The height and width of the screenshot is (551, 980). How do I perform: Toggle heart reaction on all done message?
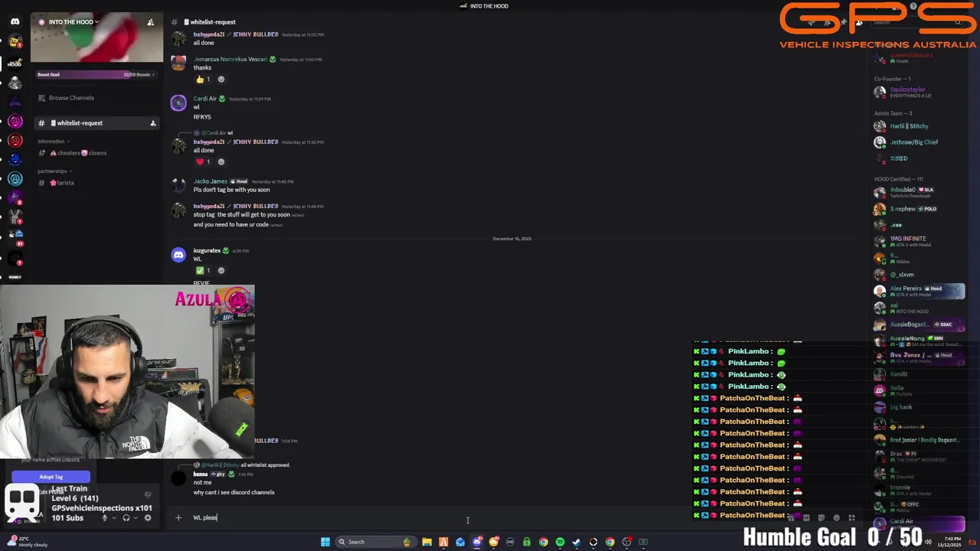pyautogui.click(x=204, y=162)
